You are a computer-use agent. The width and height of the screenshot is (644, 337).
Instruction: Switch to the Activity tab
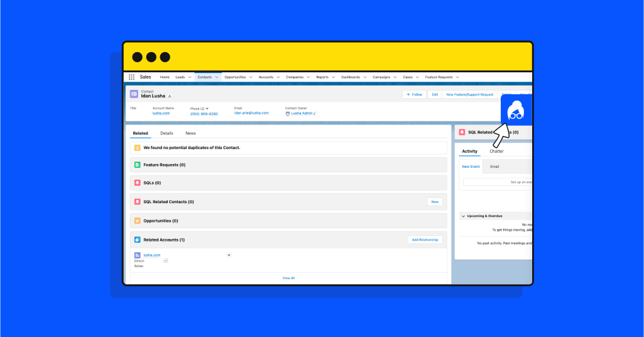(x=469, y=152)
